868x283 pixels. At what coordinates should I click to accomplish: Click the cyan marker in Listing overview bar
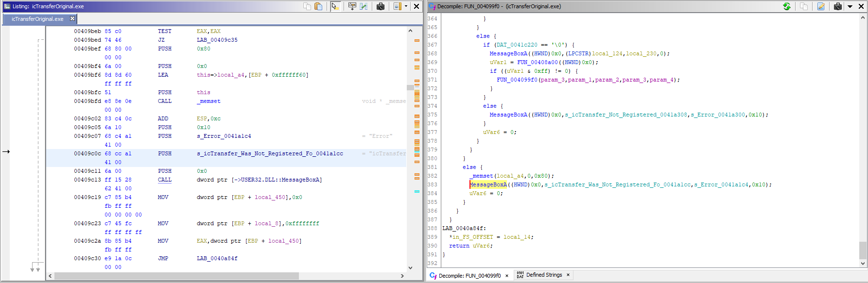[417, 192]
